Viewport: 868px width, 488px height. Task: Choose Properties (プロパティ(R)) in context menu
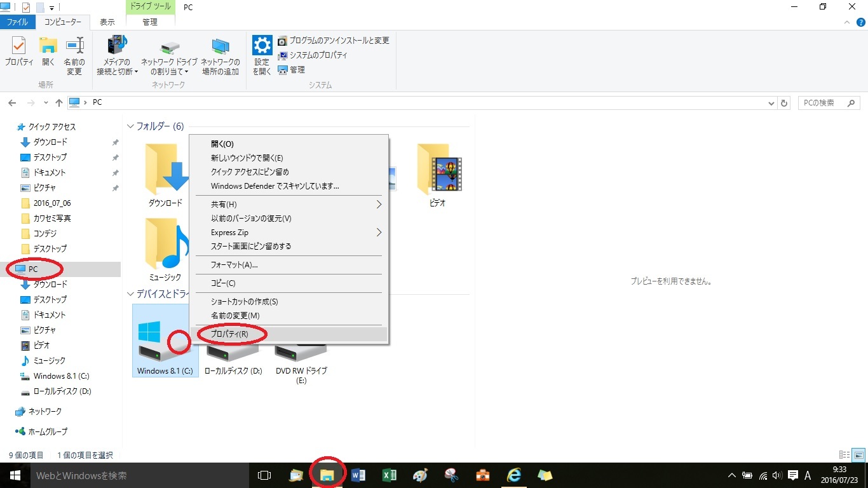pos(289,334)
